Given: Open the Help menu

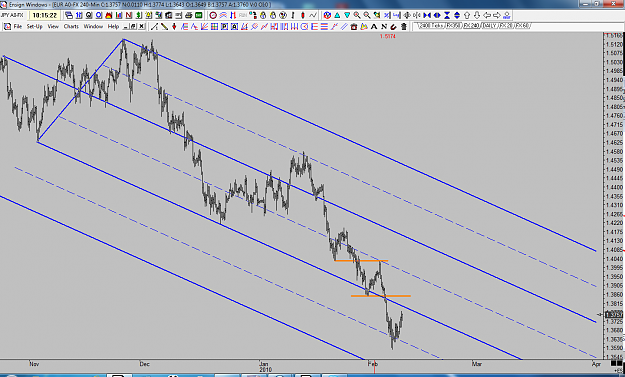Looking at the screenshot, I should [113, 26].
